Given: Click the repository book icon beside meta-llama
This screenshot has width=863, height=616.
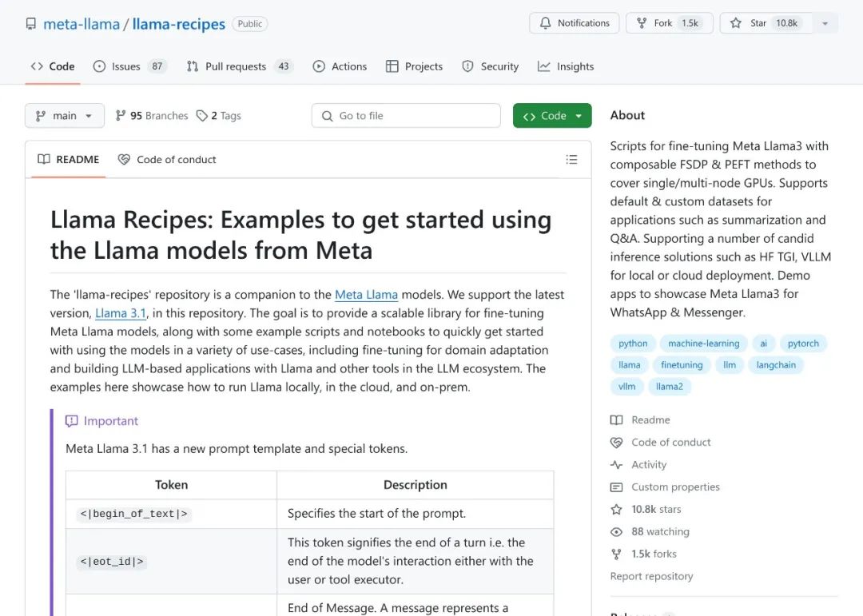Looking at the screenshot, I should pyautogui.click(x=31, y=24).
